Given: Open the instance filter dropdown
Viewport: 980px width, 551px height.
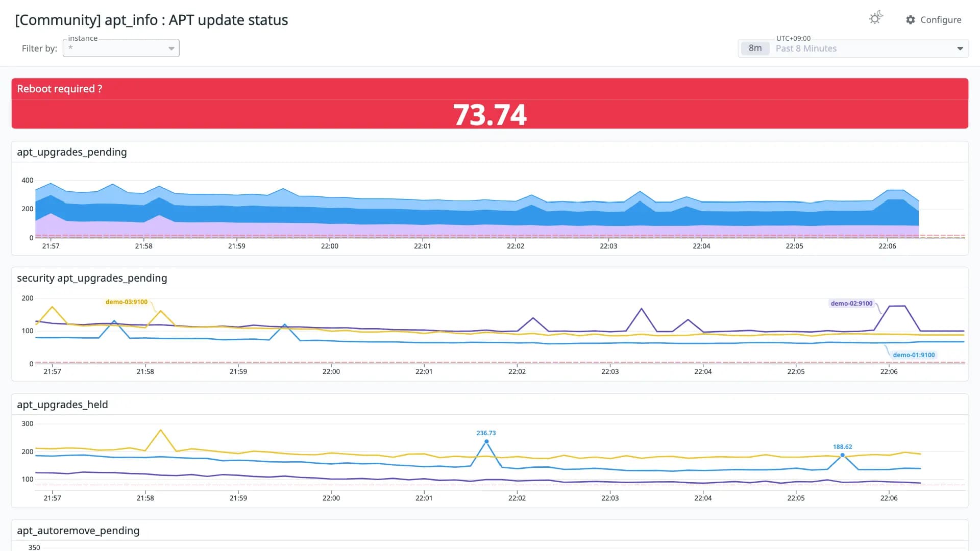Looking at the screenshot, I should [x=121, y=48].
